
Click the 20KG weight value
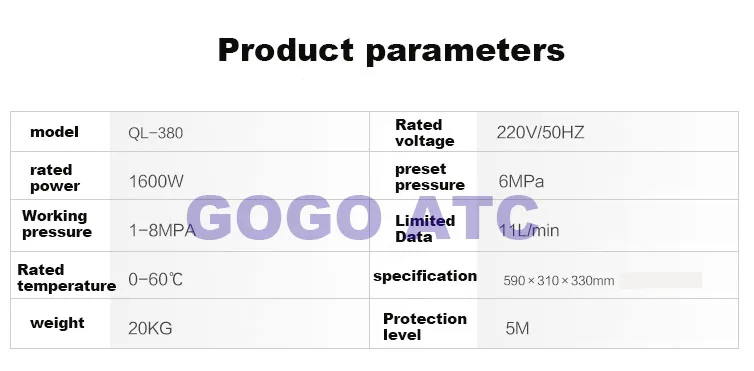coord(150,328)
